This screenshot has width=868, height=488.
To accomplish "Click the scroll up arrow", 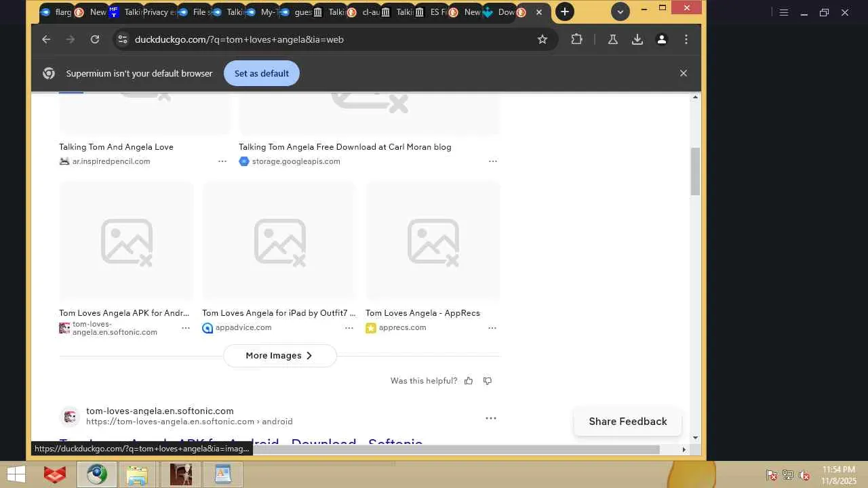I will (695, 98).
